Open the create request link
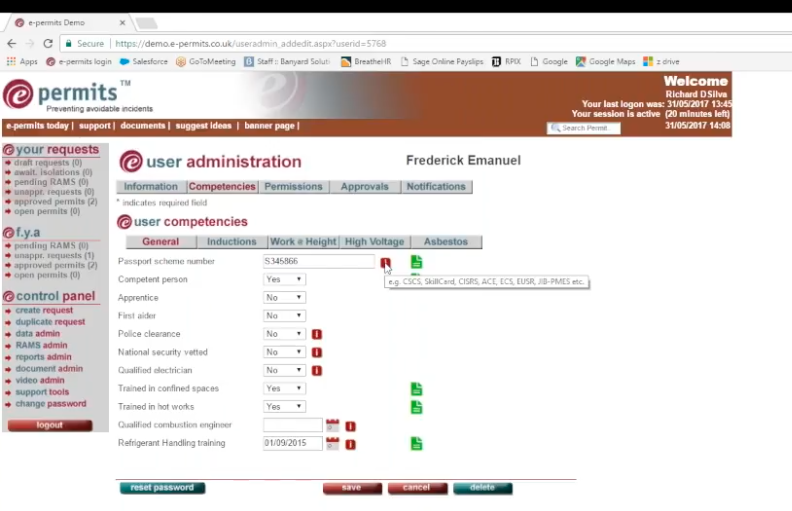Screen dimensions: 792x511 (44, 310)
